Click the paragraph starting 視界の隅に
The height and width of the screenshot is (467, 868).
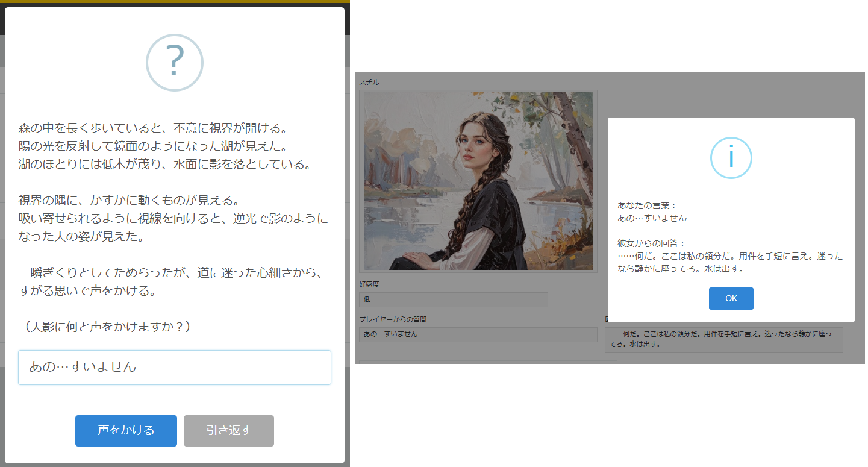point(173,218)
